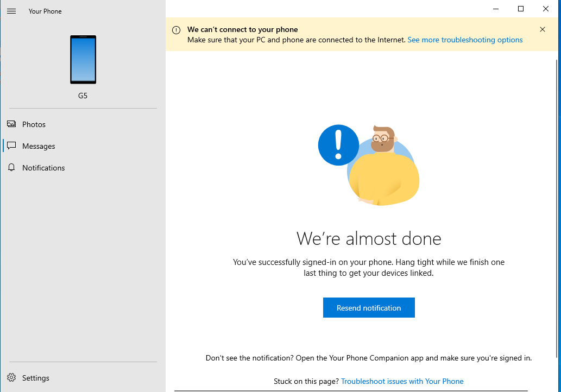Click the Messages chat bubble icon
The image size is (561, 392).
click(11, 146)
